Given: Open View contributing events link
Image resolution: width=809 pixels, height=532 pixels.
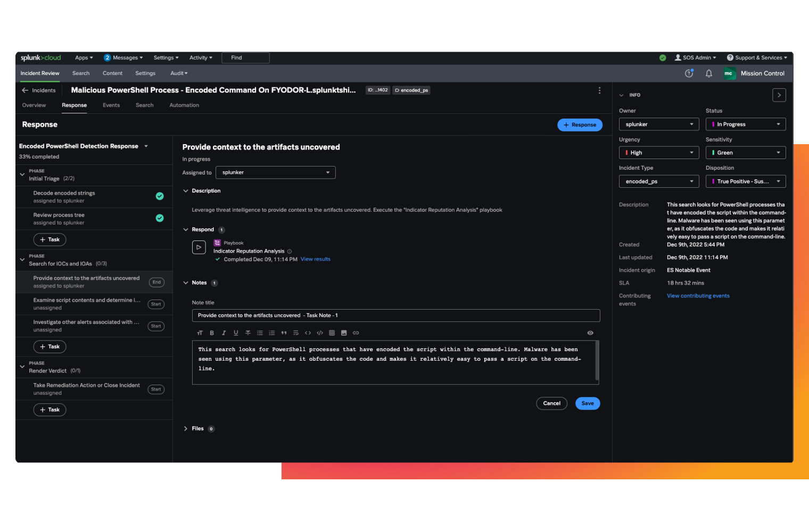Looking at the screenshot, I should click(x=698, y=295).
